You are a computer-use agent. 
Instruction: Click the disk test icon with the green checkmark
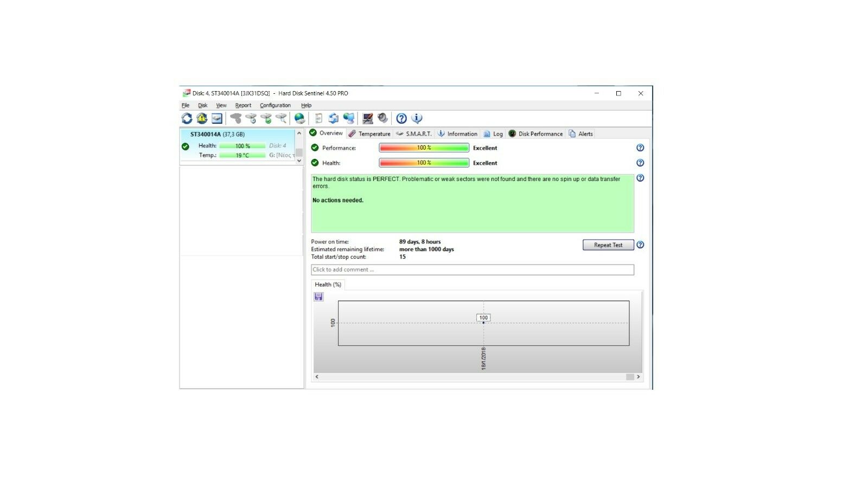pyautogui.click(x=266, y=118)
